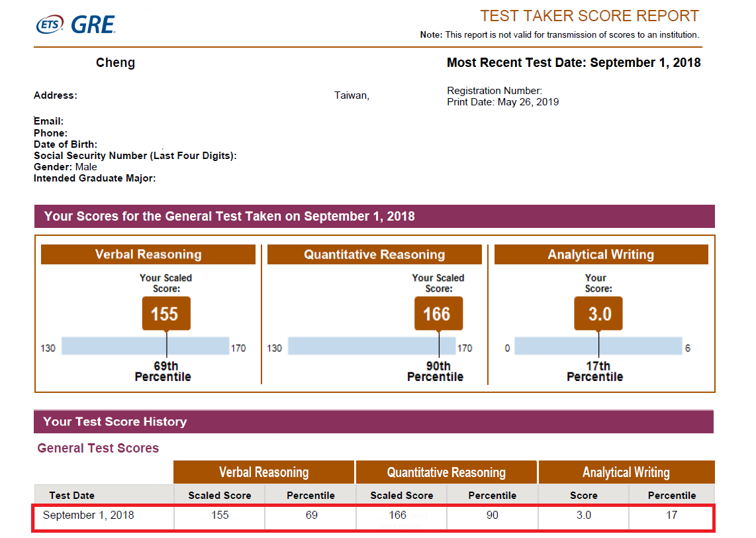Click Verbal Reasoning header in score panel
Viewport: 756px width, 538px height.
[x=148, y=254]
